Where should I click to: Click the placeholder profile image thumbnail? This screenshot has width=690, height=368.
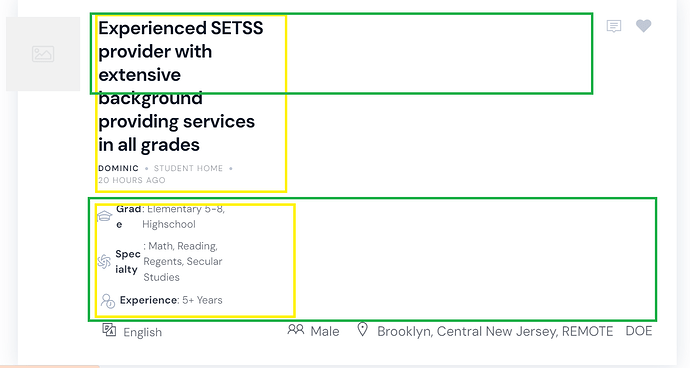click(43, 54)
